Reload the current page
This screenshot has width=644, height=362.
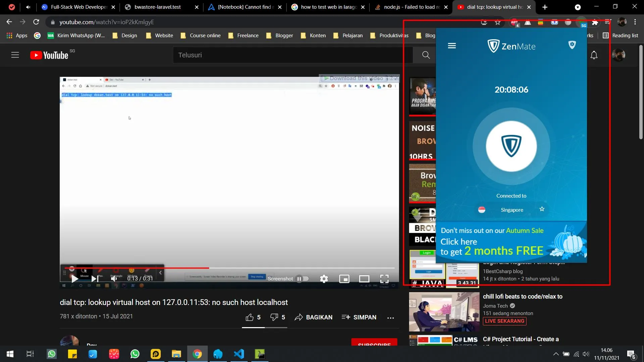click(36, 22)
